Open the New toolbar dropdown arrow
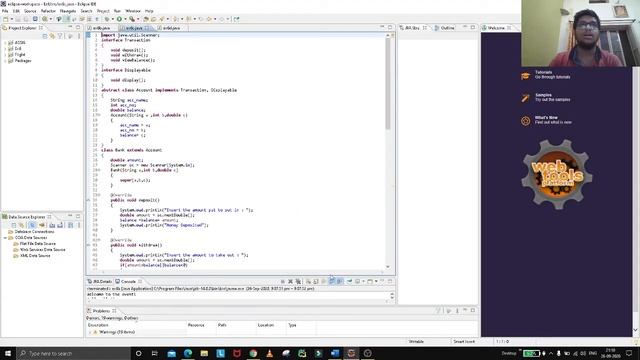Viewport: 640px width, 360px height. (x=11, y=19)
